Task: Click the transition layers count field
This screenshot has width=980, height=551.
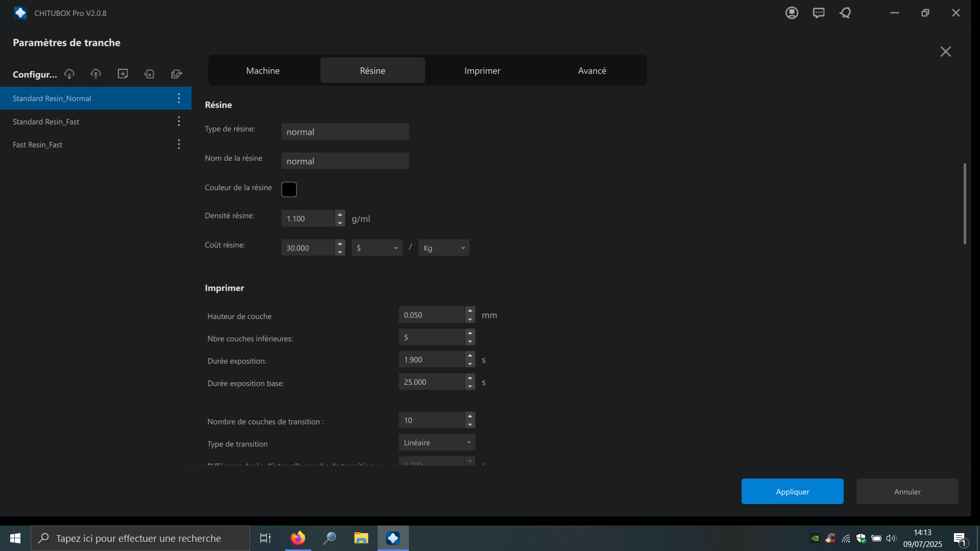Action: (432, 420)
